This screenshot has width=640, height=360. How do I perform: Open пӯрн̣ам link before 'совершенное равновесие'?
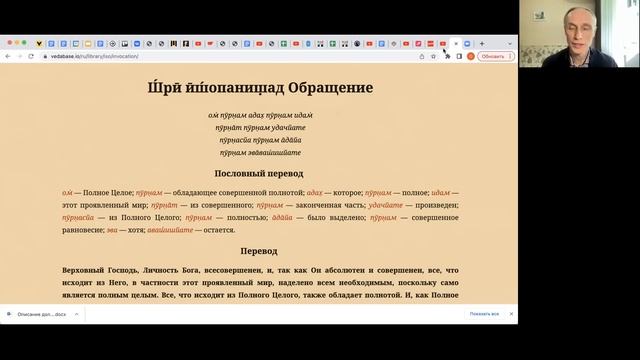coord(383,218)
